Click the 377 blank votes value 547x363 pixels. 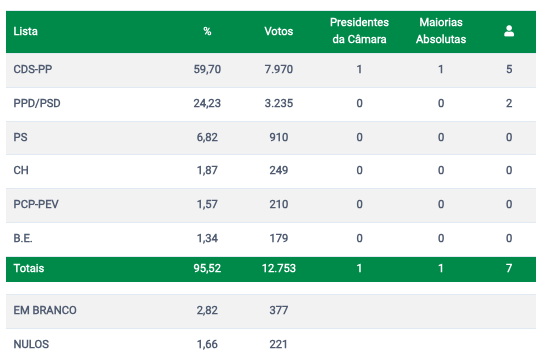(278, 310)
